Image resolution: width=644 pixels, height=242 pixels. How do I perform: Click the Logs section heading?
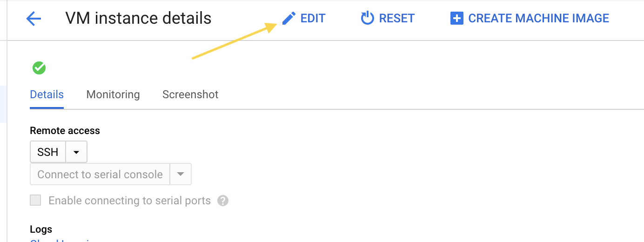click(41, 229)
